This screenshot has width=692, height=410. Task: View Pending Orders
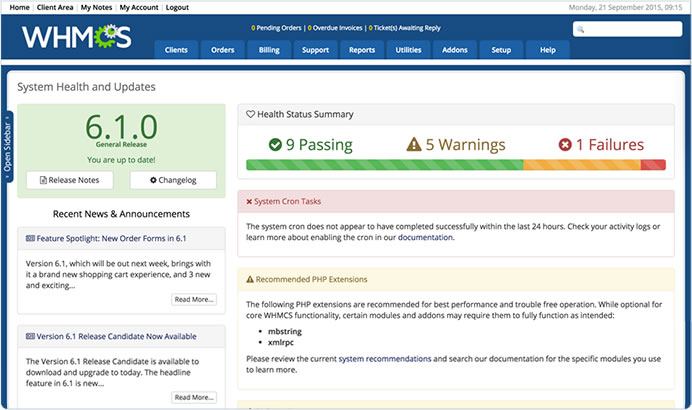276,28
